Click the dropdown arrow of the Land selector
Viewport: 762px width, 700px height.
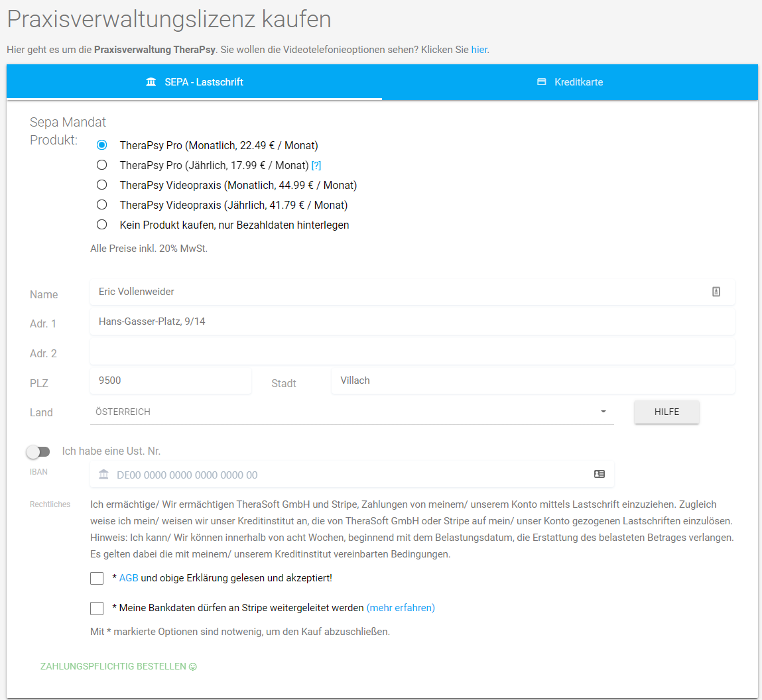603,412
